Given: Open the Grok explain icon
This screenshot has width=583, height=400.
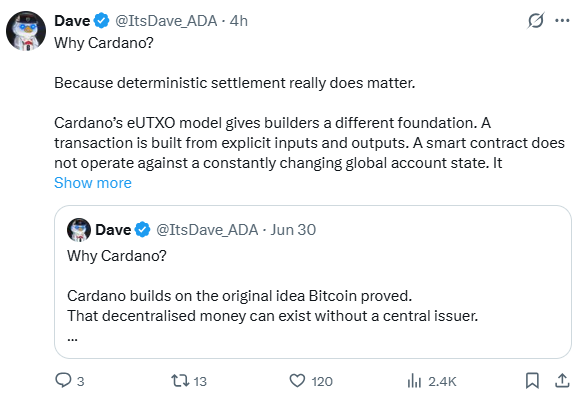Looking at the screenshot, I should coord(536,21).
